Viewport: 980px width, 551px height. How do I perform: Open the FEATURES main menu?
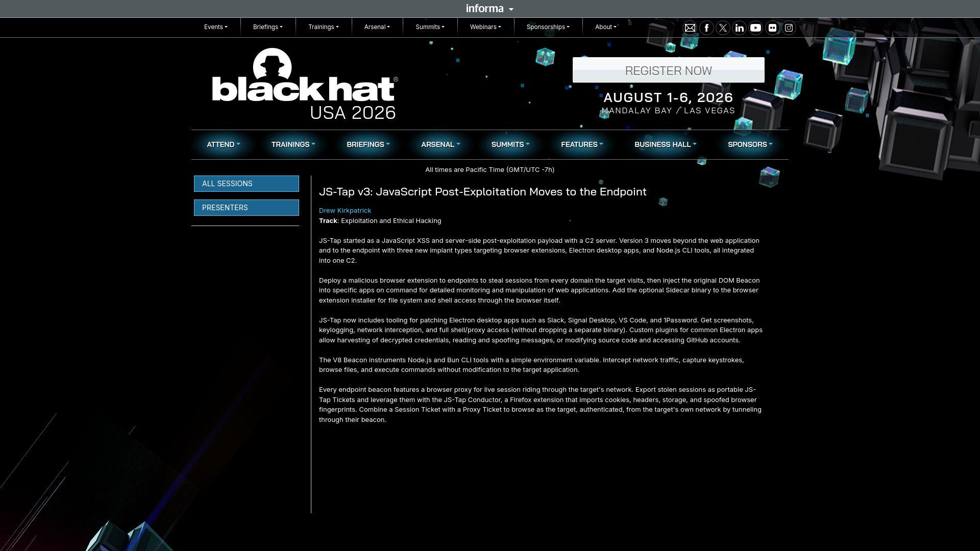(x=582, y=145)
